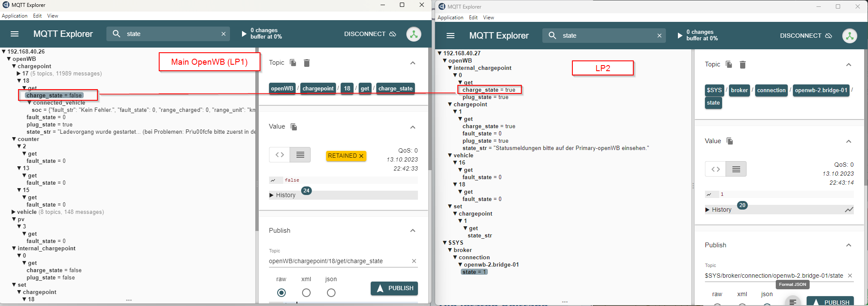Open hamburger menu in right MQTT Explorer window
Viewport: 868px width, 306px height.
451,36
